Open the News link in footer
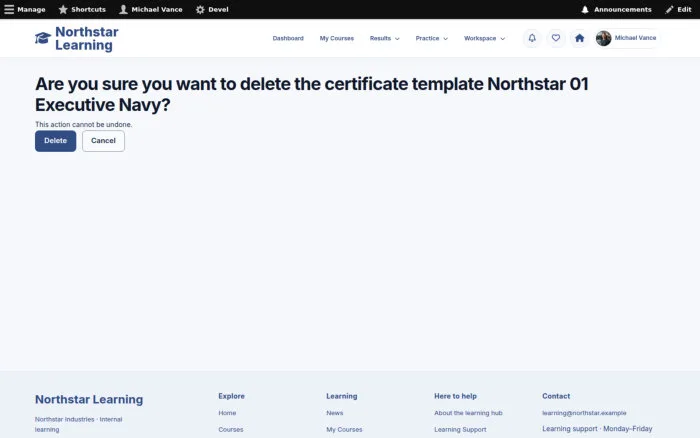This screenshot has width=700, height=438. [334, 413]
